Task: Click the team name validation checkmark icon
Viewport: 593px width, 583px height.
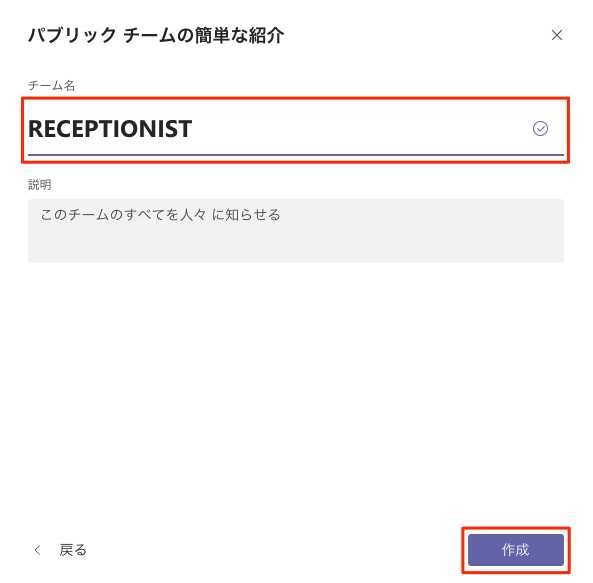Action: point(540,129)
